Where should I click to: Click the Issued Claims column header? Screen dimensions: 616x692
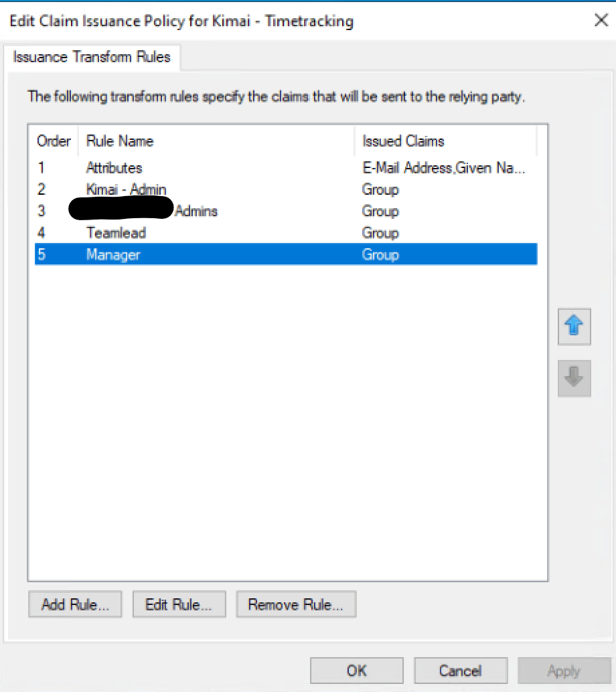[x=402, y=141]
